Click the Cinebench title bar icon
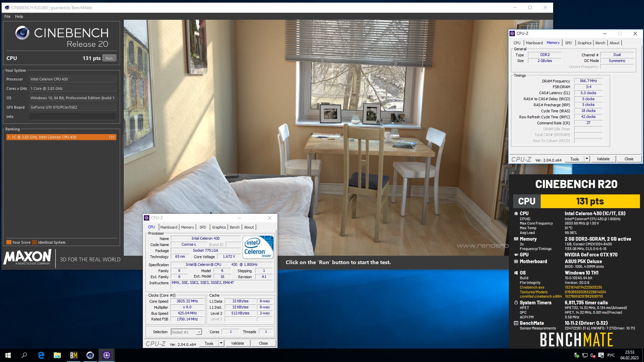Viewport: 644px width, 362px height. (7, 7)
